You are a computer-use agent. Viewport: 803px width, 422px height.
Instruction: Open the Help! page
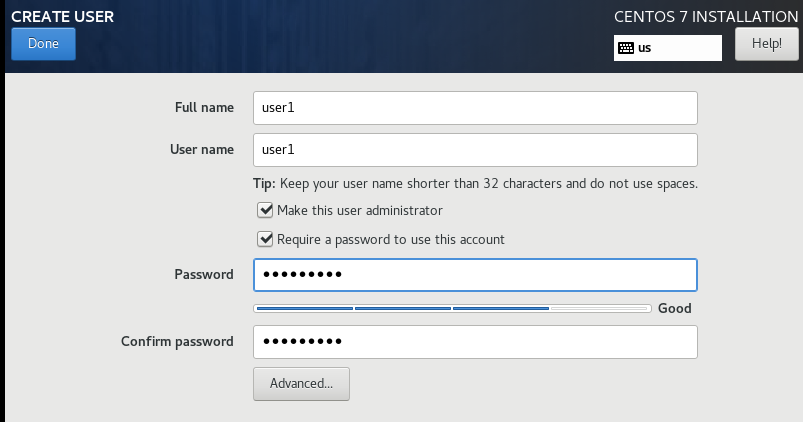coord(767,44)
